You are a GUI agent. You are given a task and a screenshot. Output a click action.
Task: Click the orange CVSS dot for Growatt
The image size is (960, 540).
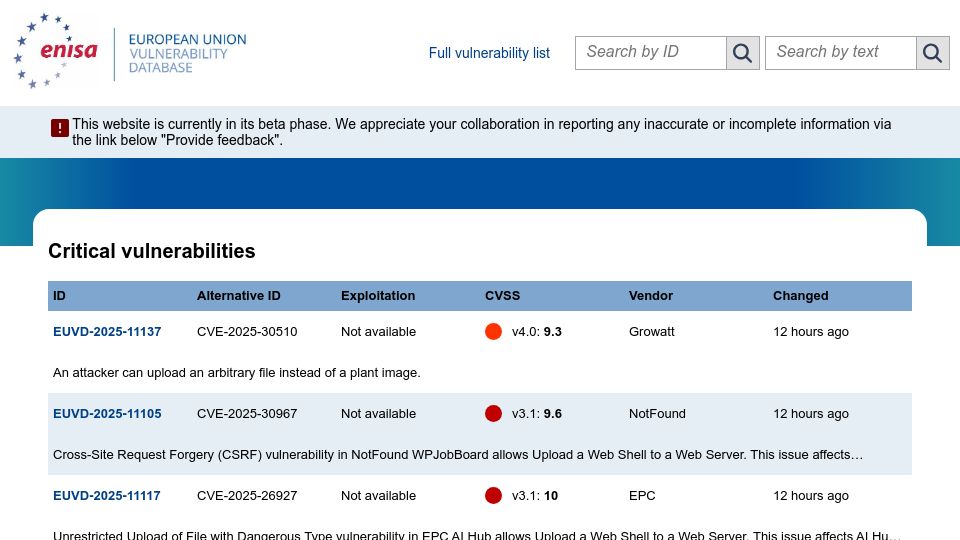pyautogui.click(x=493, y=331)
